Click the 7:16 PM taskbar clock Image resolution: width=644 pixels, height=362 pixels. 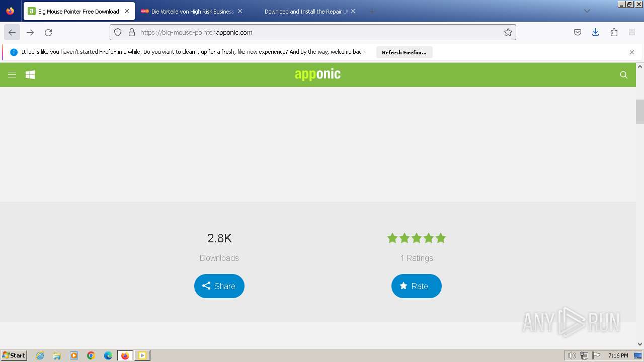618,355
